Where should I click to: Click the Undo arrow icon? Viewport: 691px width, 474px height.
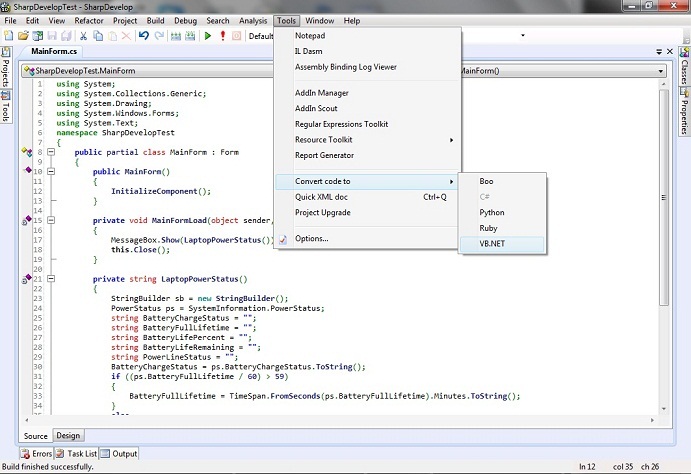(144, 36)
